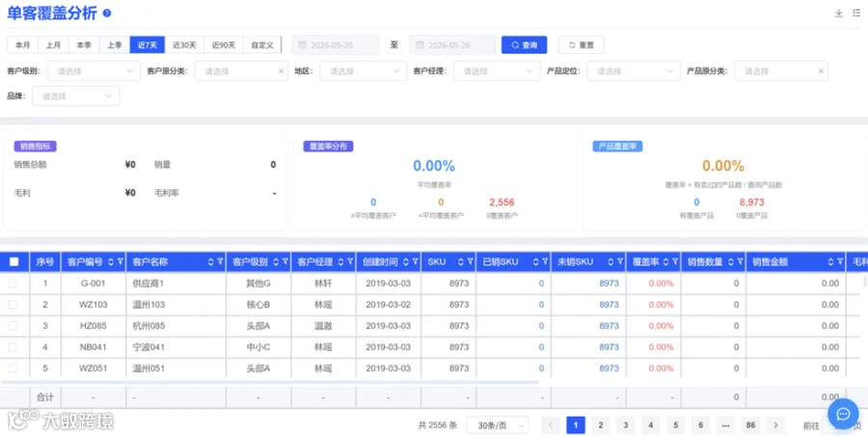Screen dimensions: 868x437
Task: Check the row for 供应商1
Action: click(13, 283)
